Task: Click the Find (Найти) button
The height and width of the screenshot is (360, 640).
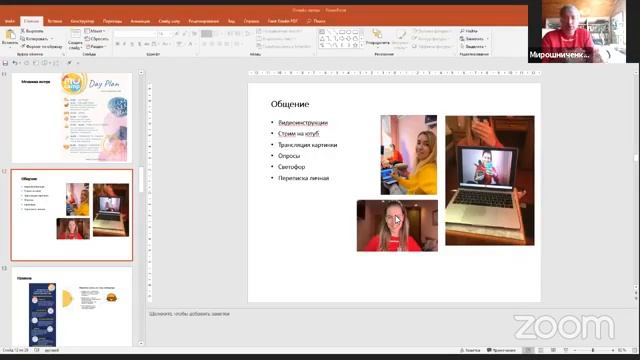Action: (x=469, y=31)
